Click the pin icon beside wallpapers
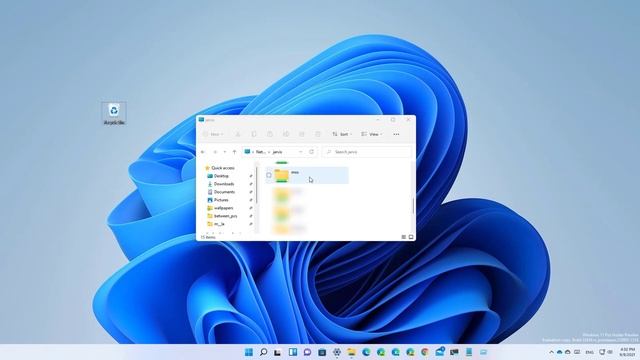Viewport: 640px width, 360px height. (251, 208)
